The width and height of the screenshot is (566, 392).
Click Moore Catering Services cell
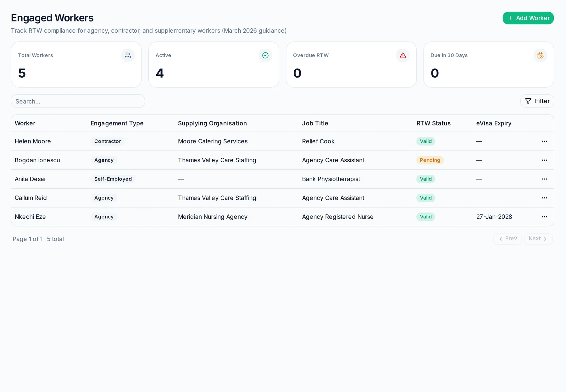tap(213, 141)
